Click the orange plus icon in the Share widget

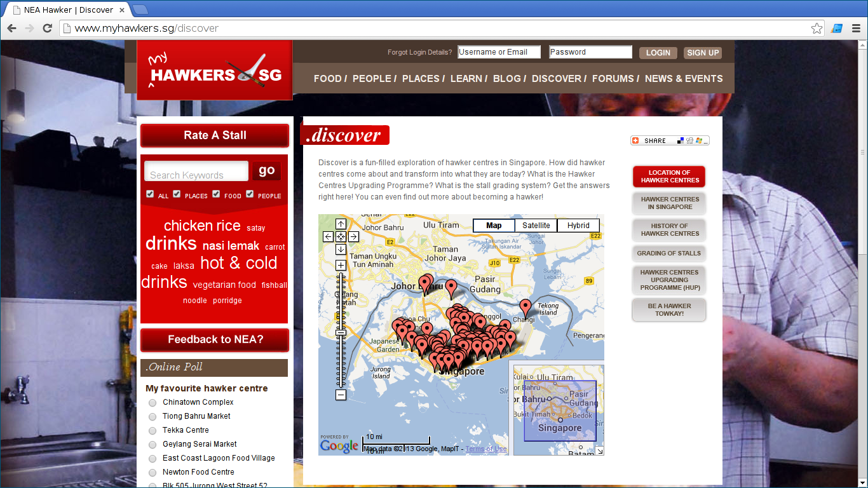pos(635,140)
